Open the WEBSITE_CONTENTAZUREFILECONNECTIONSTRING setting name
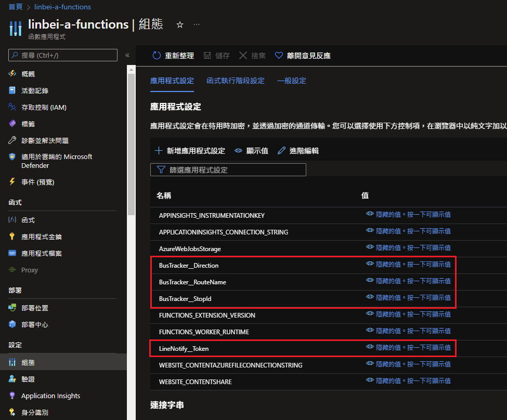The height and width of the screenshot is (420, 507). [230, 365]
